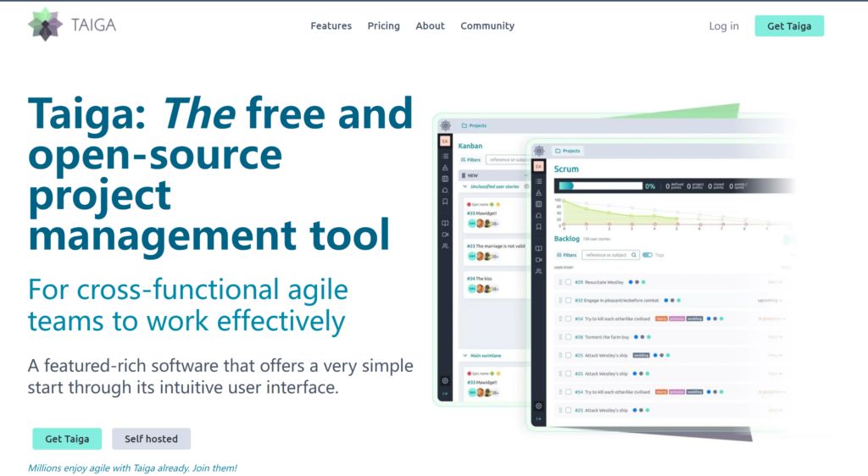Click the 'Taiga: The free and open-source' headline
Viewport: 868px width, 476px height.
pyautogui.click(x=220, y=174)
